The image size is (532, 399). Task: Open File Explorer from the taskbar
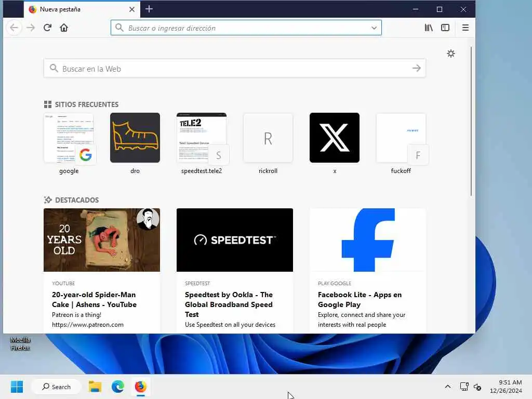(x=95, y=387)
